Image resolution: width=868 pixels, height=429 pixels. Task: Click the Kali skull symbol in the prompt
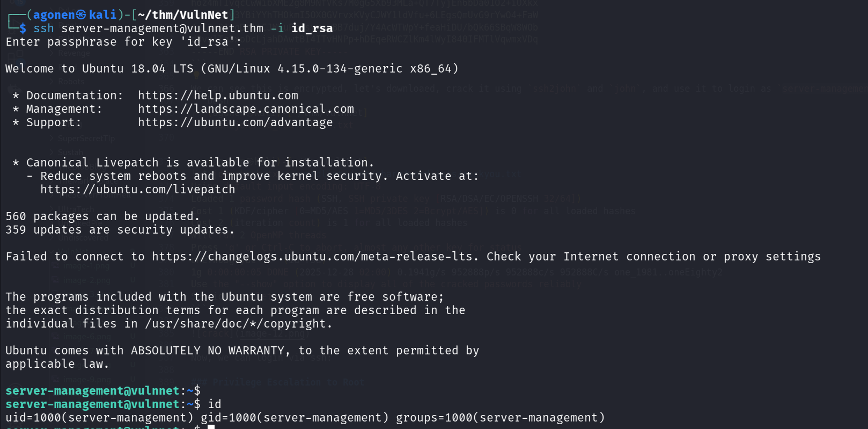[81, 15]
